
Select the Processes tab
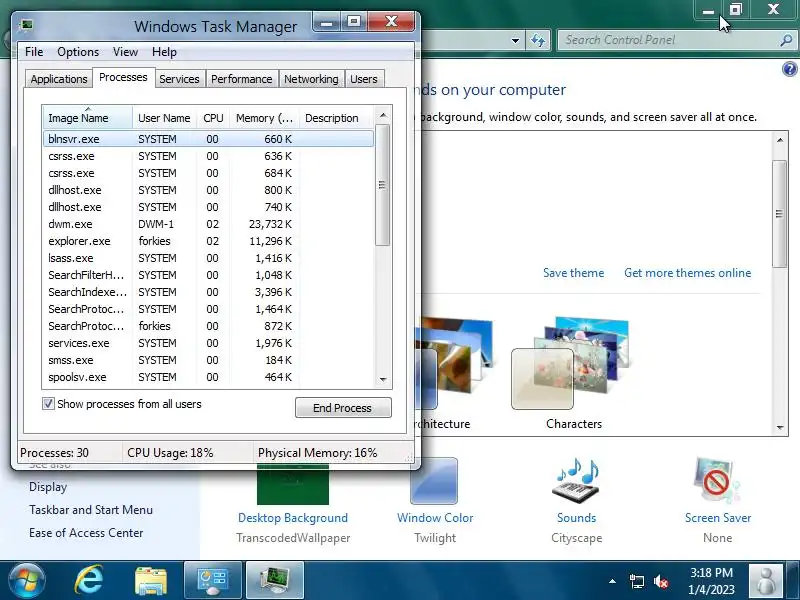123,77
